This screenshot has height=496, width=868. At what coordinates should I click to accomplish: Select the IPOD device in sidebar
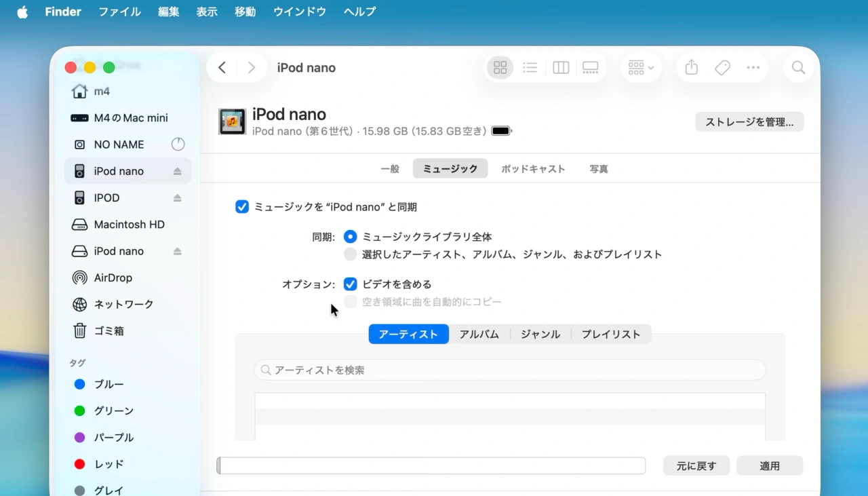point(127,198)
